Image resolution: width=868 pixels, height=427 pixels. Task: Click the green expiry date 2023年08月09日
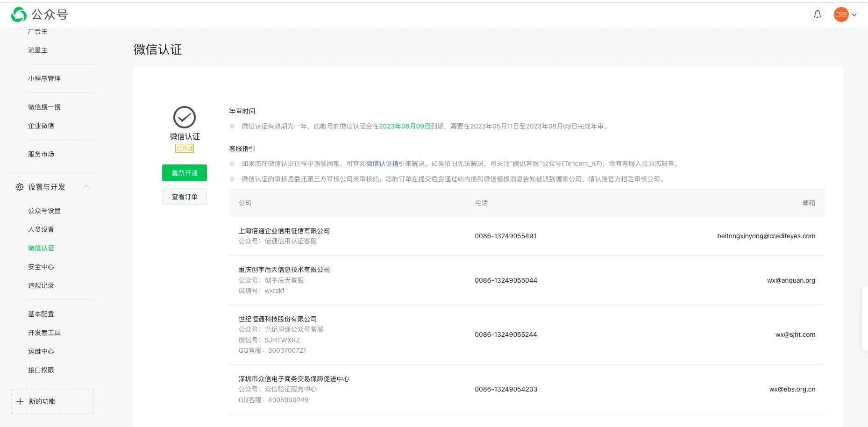(x=405, y=126)
